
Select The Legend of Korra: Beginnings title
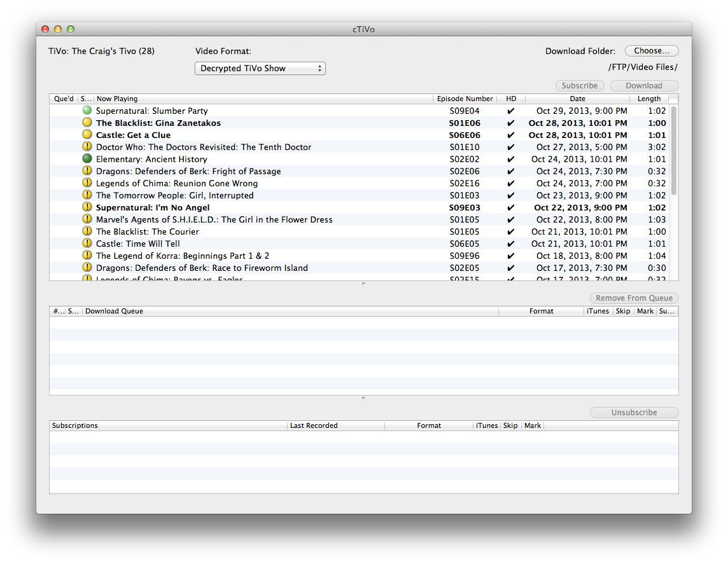click(x=183, y=256)
